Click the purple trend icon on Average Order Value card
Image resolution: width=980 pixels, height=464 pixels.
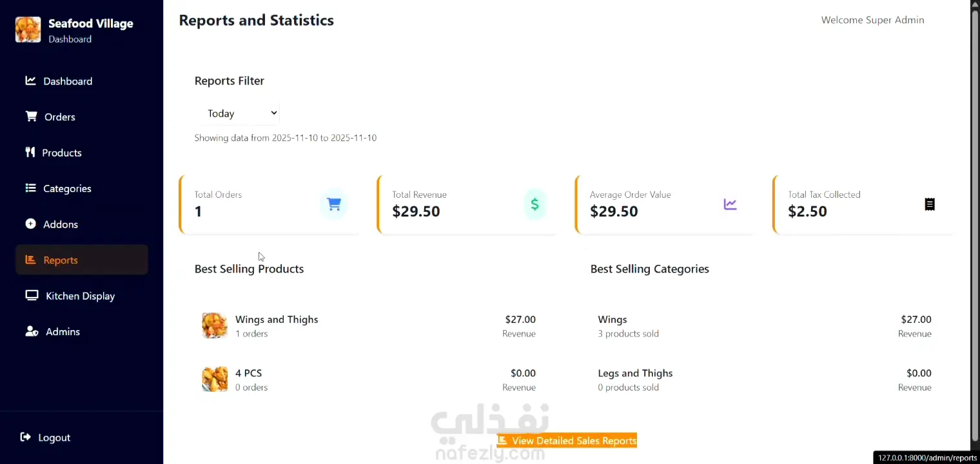tap(730, 204)
